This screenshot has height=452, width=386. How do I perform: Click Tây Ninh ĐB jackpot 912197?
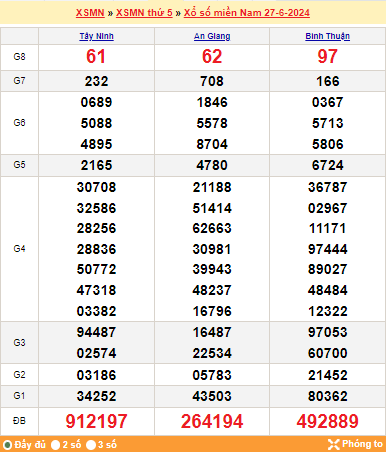(96, 421)
